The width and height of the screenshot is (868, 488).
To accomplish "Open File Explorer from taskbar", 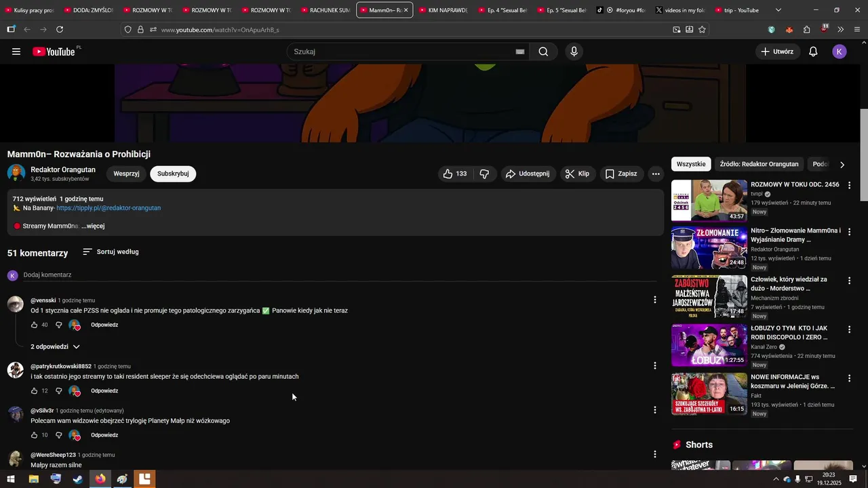I will tap(33, 479).
